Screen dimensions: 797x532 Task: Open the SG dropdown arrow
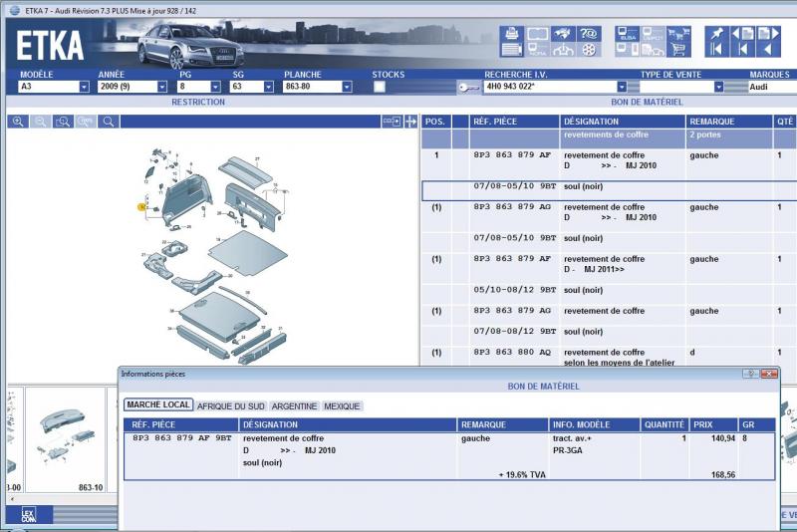[269, 87]
